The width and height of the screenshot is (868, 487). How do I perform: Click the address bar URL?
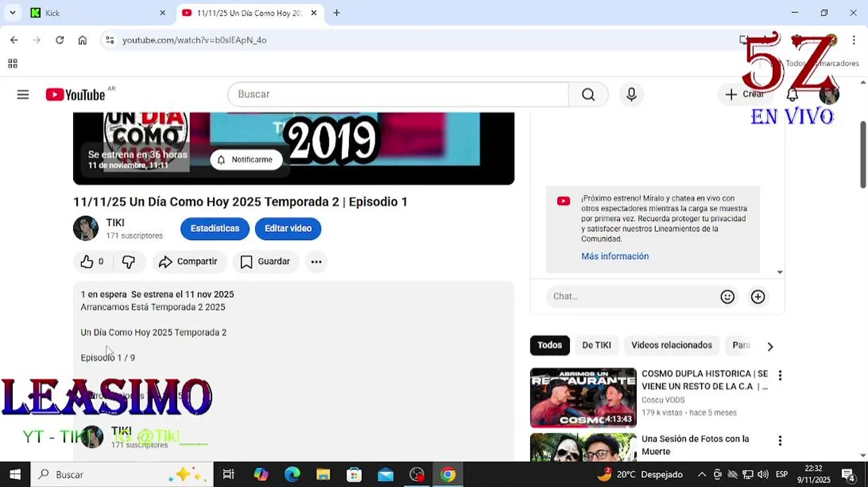tap(195, 40)
